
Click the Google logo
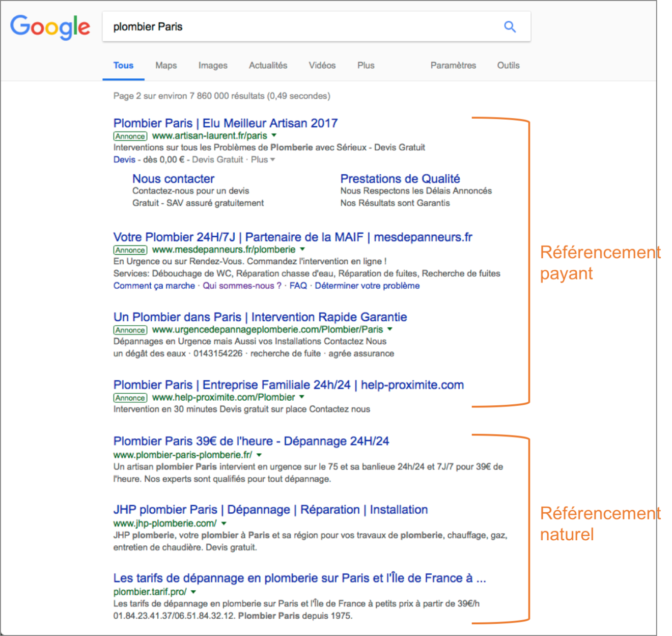pyautogui.click(x=50, y=27)
